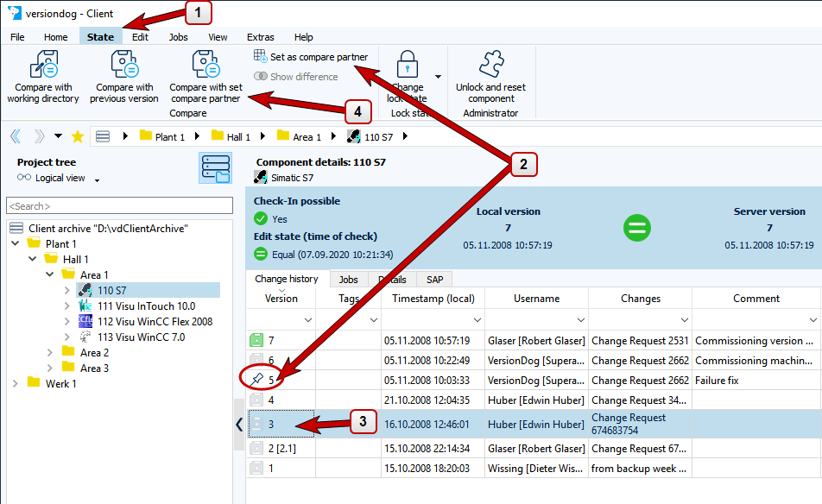
Task: Click the navigate back double-chevron icon
Action: click(x=16, y=136)
